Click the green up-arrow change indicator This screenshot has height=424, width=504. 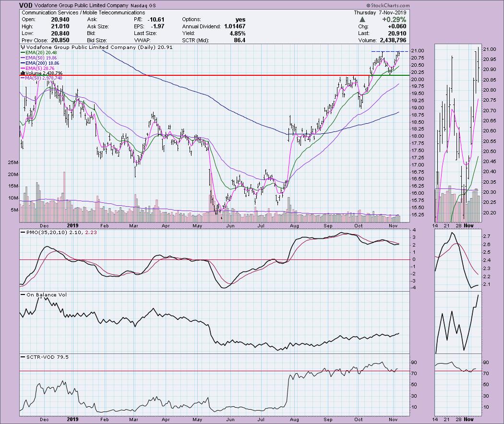[x=374, y=20]
